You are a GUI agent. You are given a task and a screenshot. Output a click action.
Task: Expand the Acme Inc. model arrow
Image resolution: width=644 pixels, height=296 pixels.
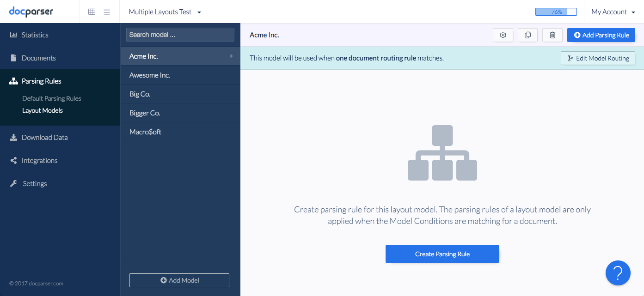(232, 56)
